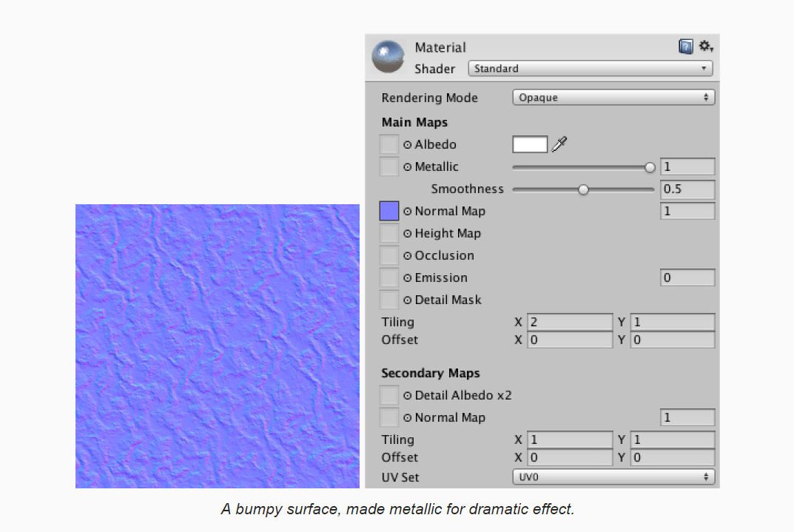
Task: Open the UV Set dropdown
Action: pos(613,477)
